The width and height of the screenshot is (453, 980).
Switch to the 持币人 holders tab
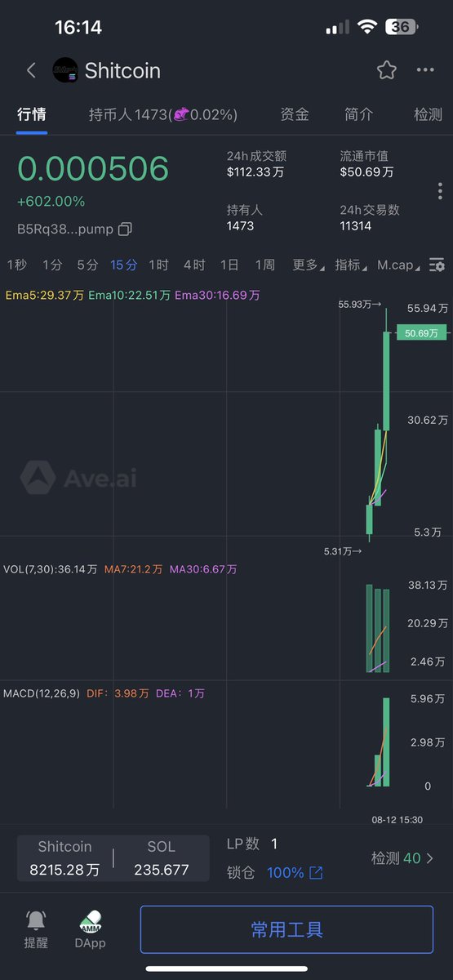tap(163, 114)
